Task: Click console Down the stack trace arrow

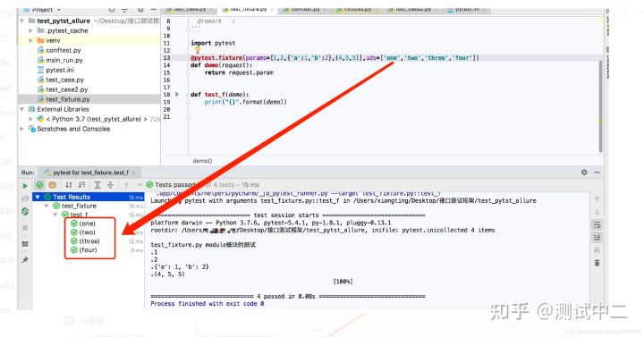Action: point(597,212)
